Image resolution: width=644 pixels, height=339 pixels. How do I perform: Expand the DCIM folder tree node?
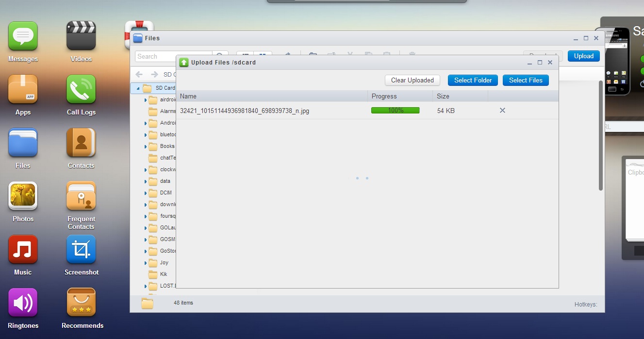(146, 193)
